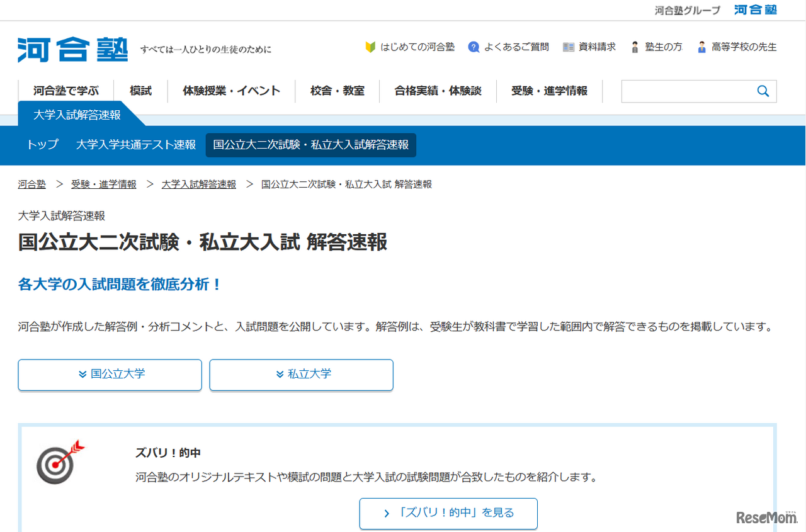Click the 受験・進学情報 breadcrumb link

tap(103, 184)
